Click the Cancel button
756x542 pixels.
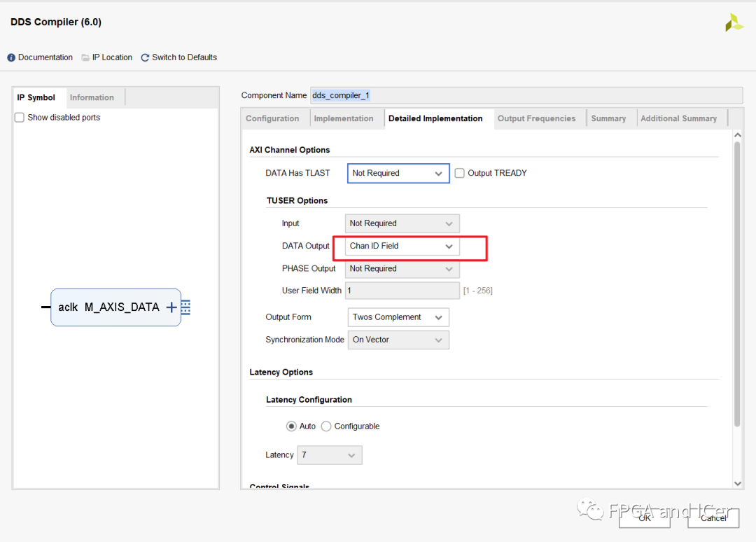(x=713, y=518)
